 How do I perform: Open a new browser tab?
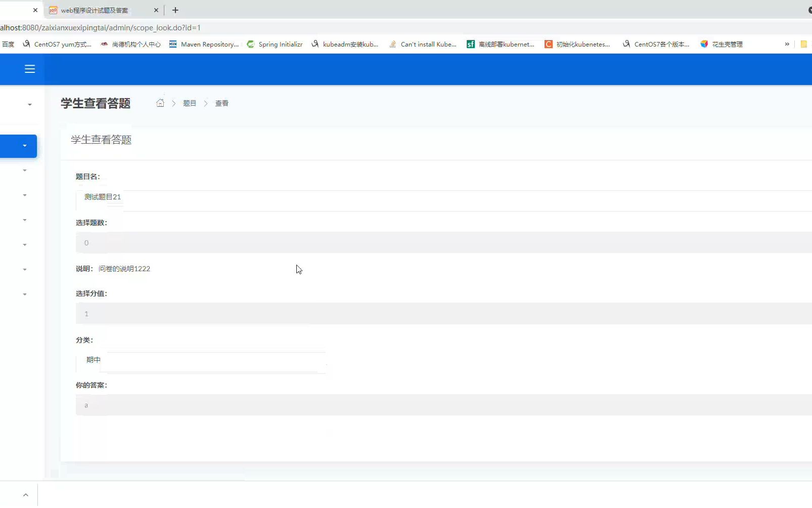pyautogui.click(x=175, y=10)
